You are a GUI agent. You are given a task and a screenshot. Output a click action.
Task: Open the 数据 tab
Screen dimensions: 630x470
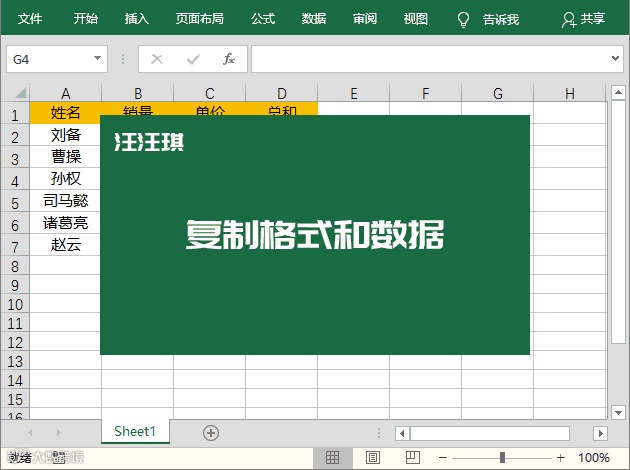click(x=314, y=18)
